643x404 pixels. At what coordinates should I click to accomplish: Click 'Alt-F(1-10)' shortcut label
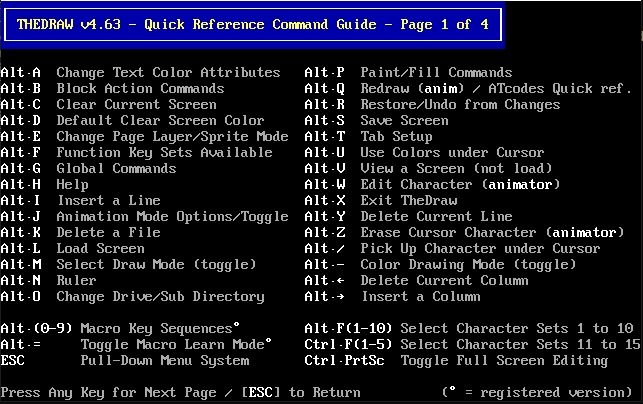(x=348, y=329)
